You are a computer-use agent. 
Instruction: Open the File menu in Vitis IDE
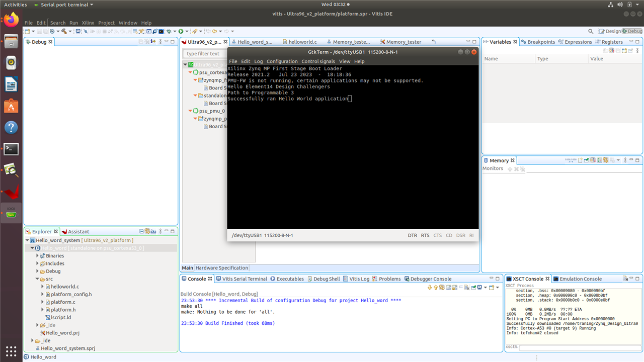click(29, 23)
